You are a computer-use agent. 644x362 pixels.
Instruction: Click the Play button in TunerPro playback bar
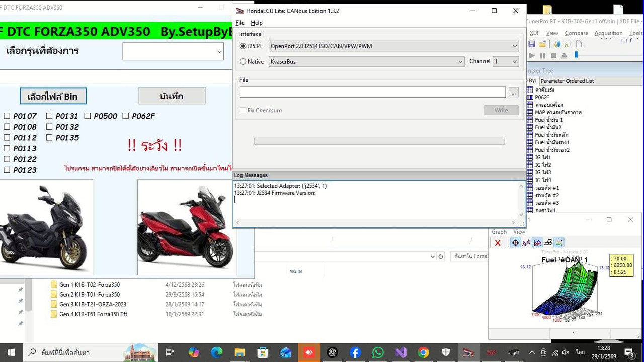coord(532,56)
